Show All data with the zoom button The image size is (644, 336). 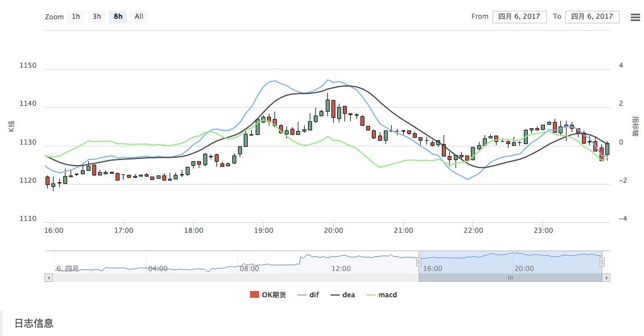[139, 17]
